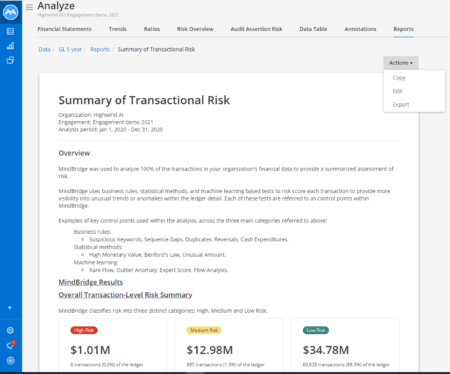Viewport: 450px width, 374px height.
Task: Switch to the Audit Assertion Risk tab
Action: (x=256, y=29)
